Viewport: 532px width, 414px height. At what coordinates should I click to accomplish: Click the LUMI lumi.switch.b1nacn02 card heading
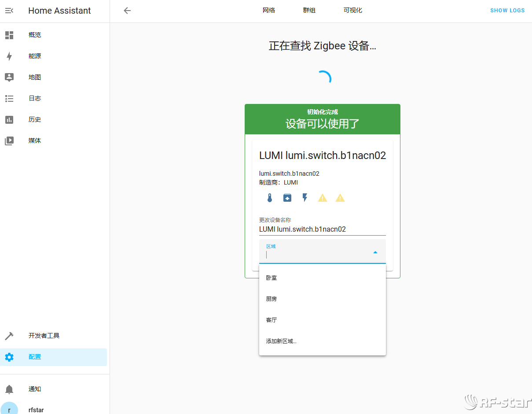(x=323, y=155)
